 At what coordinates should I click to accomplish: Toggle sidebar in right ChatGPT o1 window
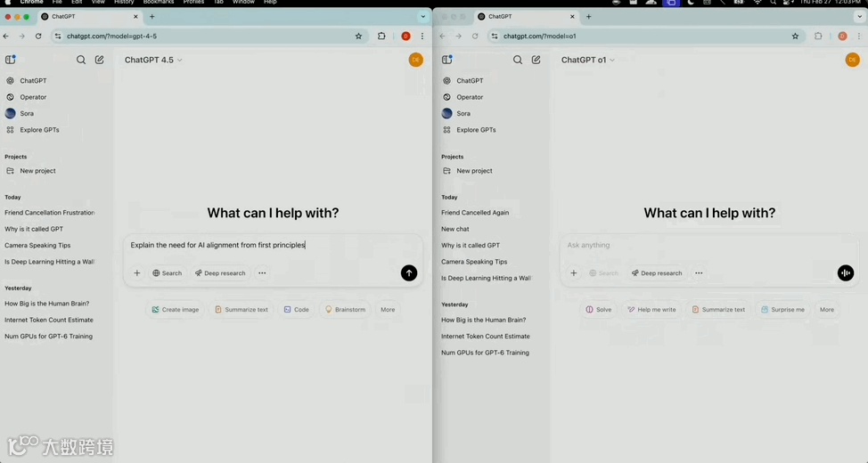[446, 59]
